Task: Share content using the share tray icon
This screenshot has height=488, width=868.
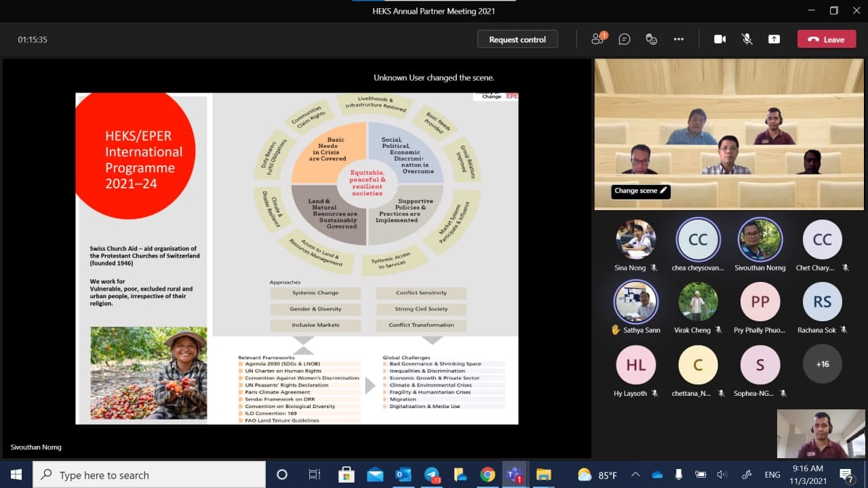Action: click(x=774, y=39)
